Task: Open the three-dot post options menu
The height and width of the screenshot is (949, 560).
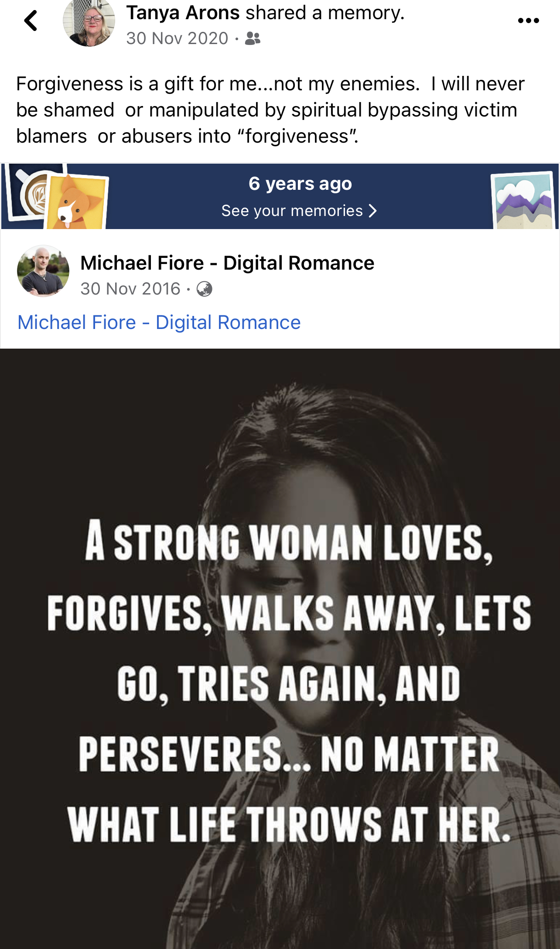Action: [528, 21]
